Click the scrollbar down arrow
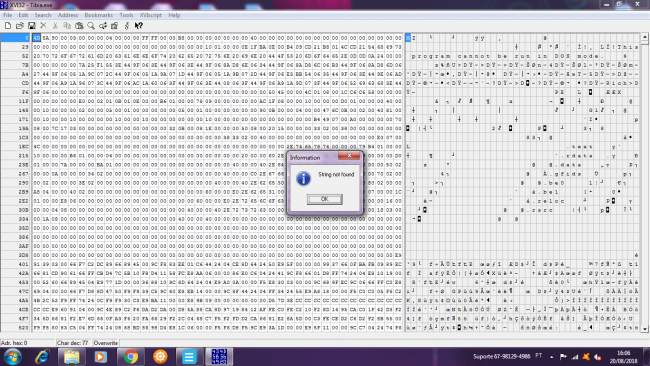 click(645, 328)
